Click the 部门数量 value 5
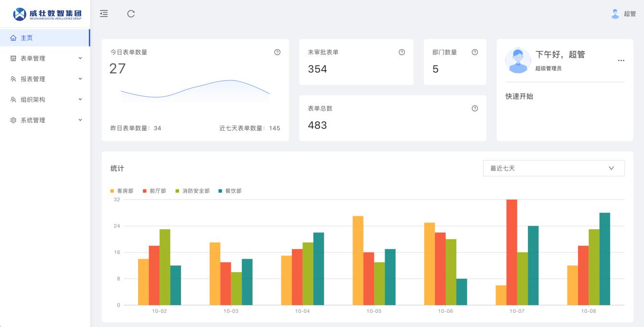The height and width of the screenshot is (327, 644). click(435, 69)
